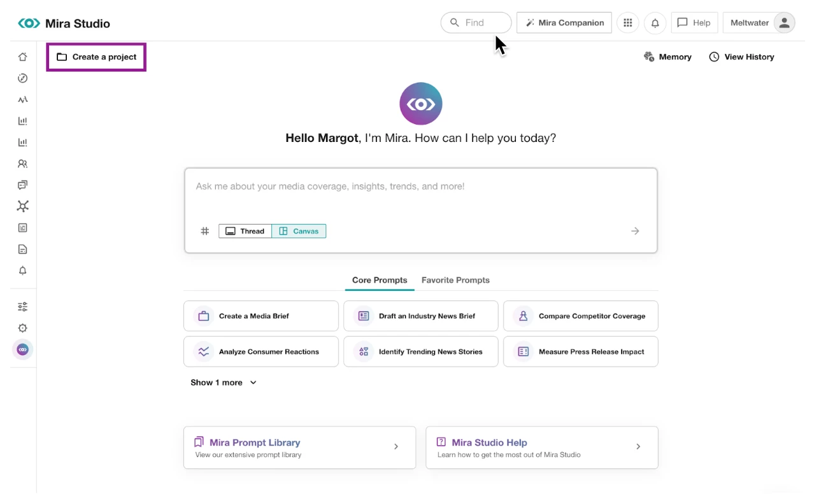
Task: Open the apps grid icon in the header
Action: tap(628, 23)
